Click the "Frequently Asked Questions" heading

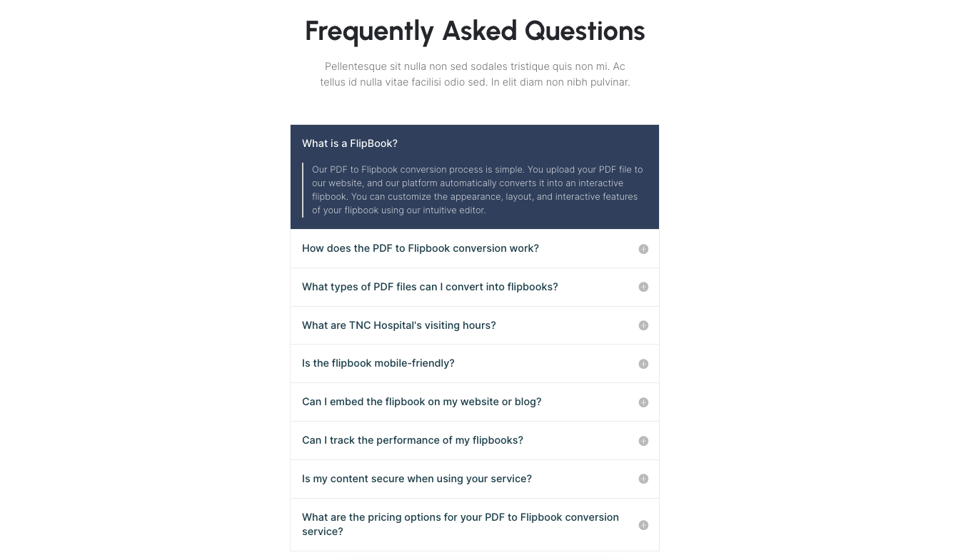pyautogui.click(x=475, y=31)
